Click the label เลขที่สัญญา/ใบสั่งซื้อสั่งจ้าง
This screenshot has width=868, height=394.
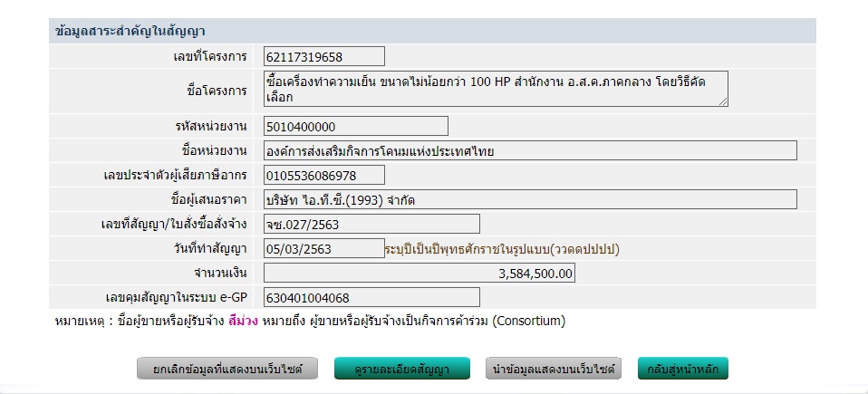click(x=174, y=224)
